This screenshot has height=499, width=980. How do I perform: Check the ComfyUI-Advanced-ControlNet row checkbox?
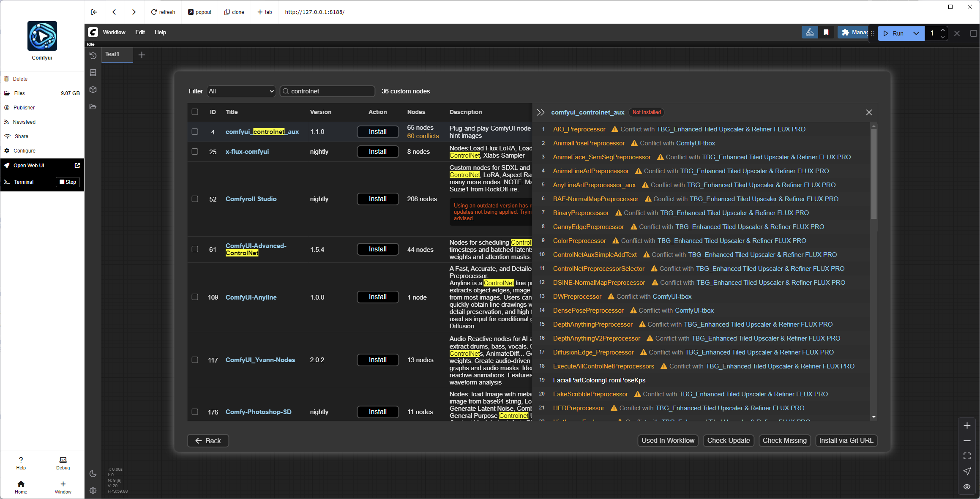point(195,249)
